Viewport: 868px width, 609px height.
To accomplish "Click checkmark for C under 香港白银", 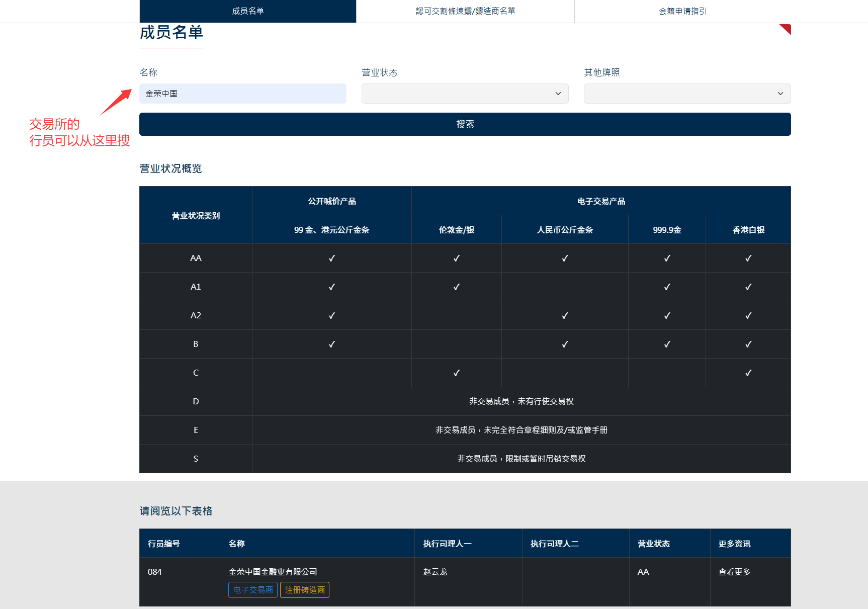I will (748, 373).
